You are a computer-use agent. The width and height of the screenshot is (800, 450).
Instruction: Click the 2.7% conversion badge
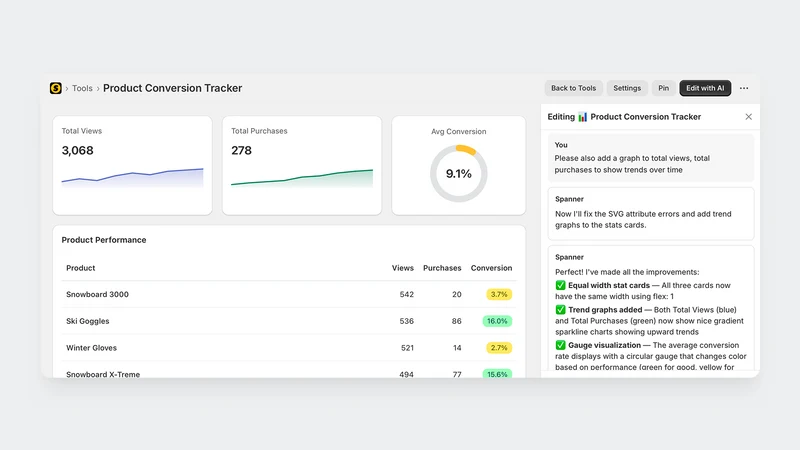point(499,348)
